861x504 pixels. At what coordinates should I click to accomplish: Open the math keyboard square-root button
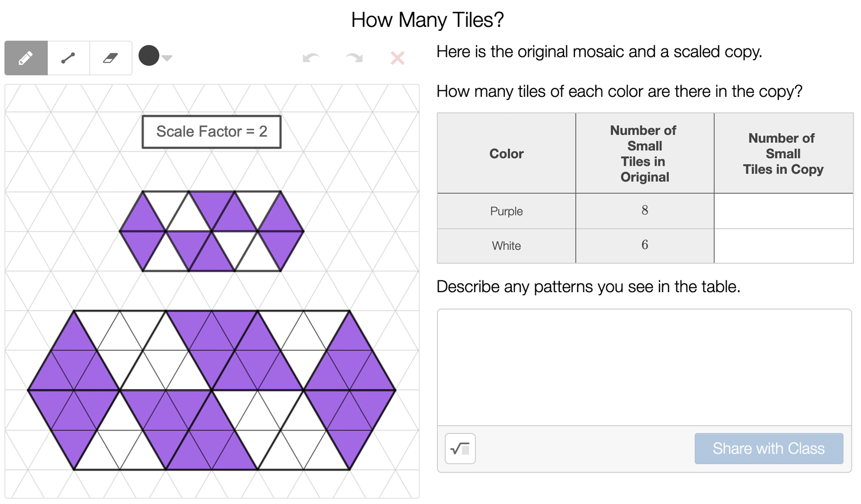[460, 448]
